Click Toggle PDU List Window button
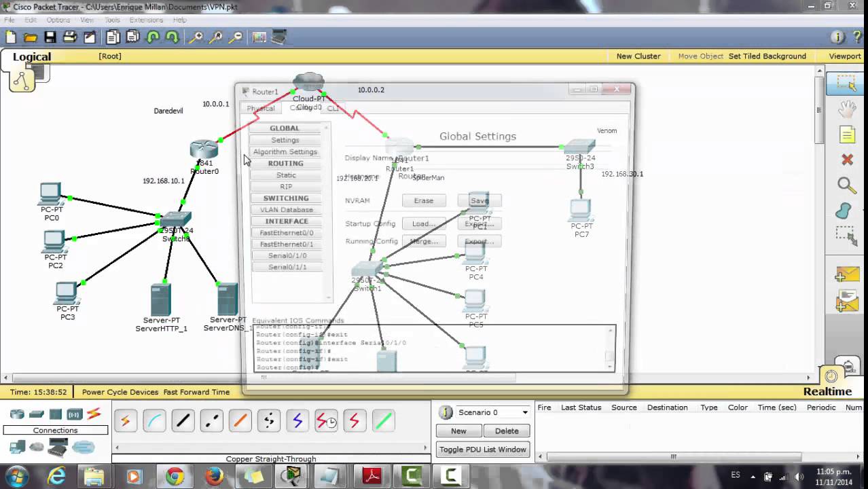This screenshot has height=489, width=868. point(483,450)
